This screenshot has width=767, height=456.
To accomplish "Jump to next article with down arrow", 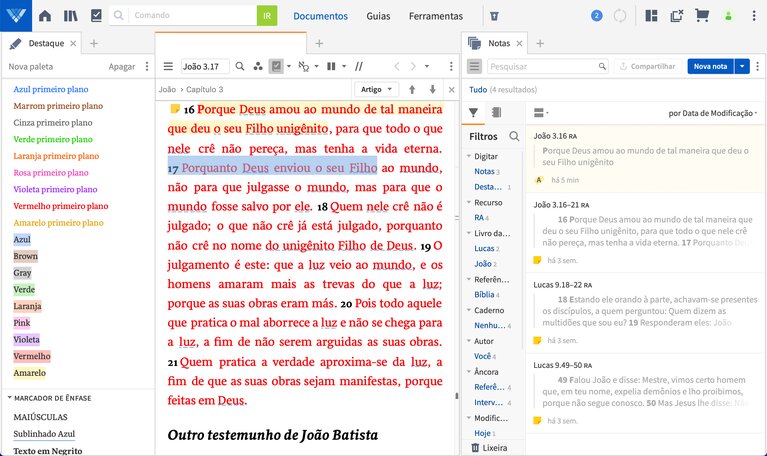I will click(x=432, y=90).
